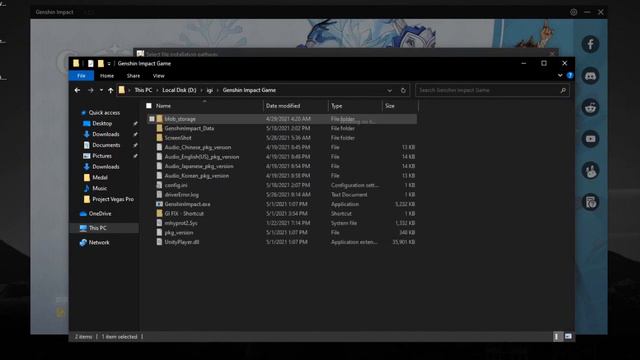Open the Facebook icon in Genshin launcher
640x360 pixels.
[590, 44]
